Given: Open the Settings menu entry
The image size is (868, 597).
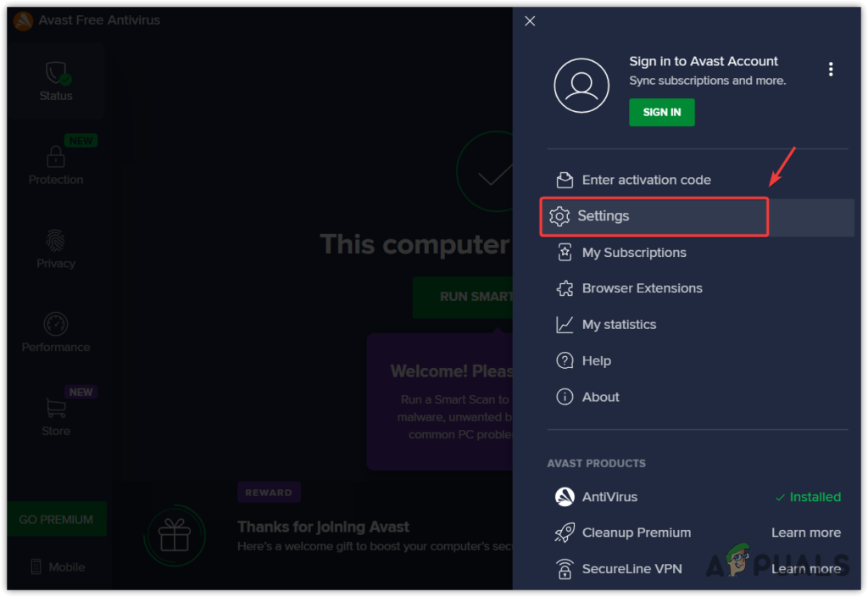Looking at the screenshot, I should coord(698,216).
